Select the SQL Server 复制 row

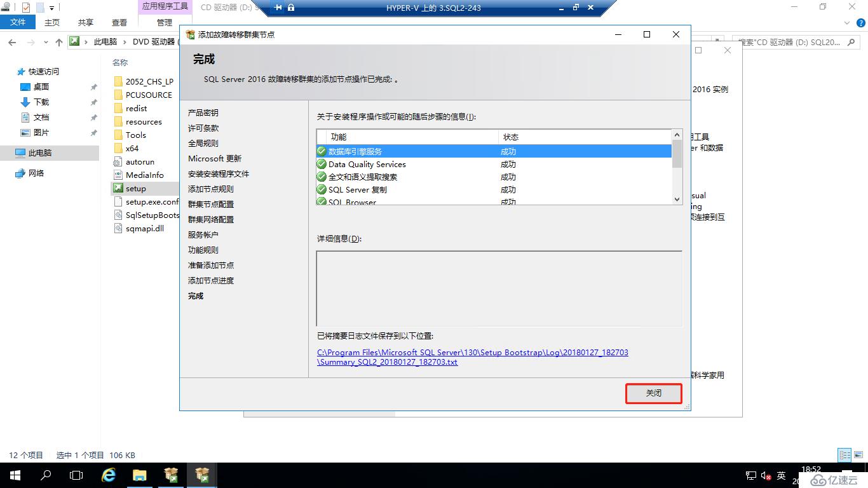[x=494, y=189]
